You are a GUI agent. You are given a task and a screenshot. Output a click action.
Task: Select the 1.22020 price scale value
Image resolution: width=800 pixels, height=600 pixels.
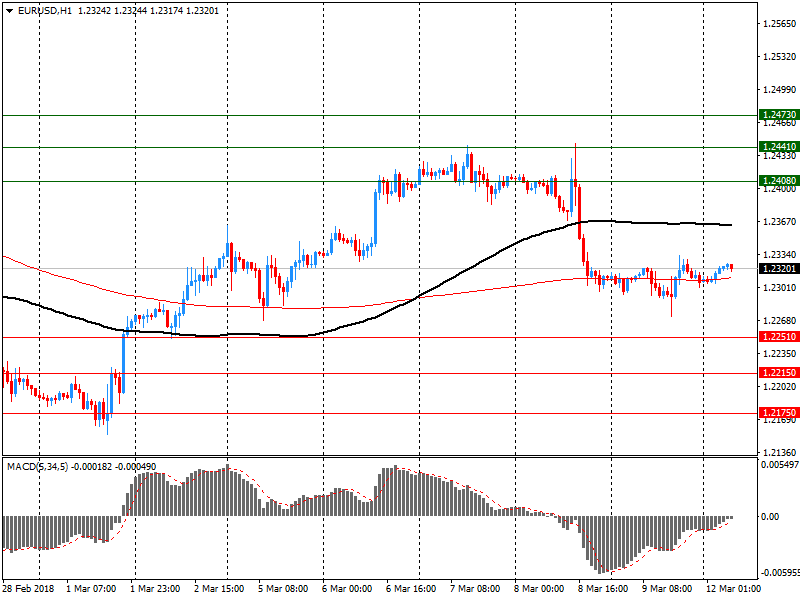tap(780, 387)
